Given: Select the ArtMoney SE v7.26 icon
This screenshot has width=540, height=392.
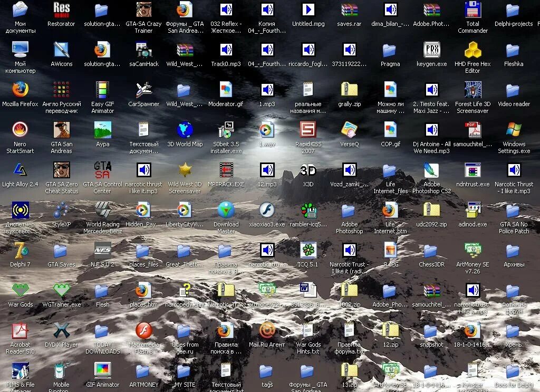Looking at the screenshot, I should point(472,250).
